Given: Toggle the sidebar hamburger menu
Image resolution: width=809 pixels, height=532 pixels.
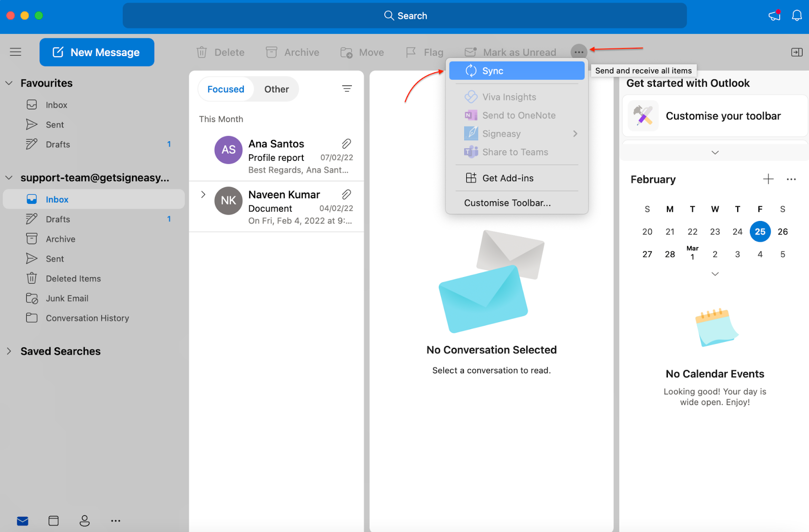Looking at the screenshot, I should (x=16, y=52).
